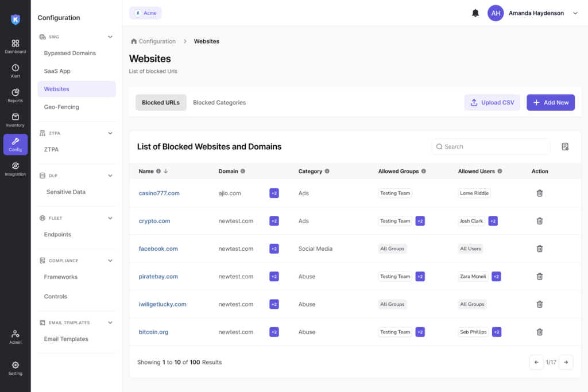This screenshot has width=588, height=392.
Task: Go to the next results page
Action: [x=566, y=362]
